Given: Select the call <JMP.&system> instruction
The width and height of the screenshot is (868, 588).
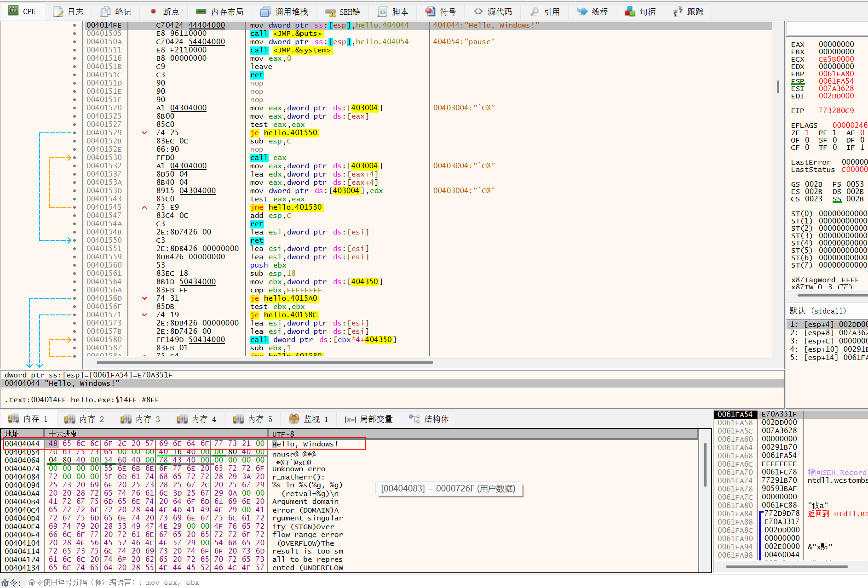Looking at the screenshot, I should [x=291, y=50].
